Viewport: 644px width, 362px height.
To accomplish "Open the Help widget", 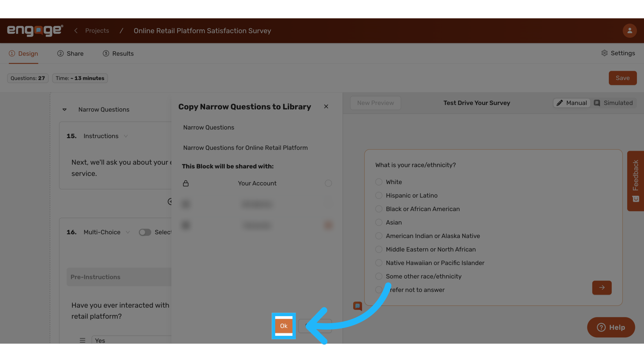I will point(611,327).
